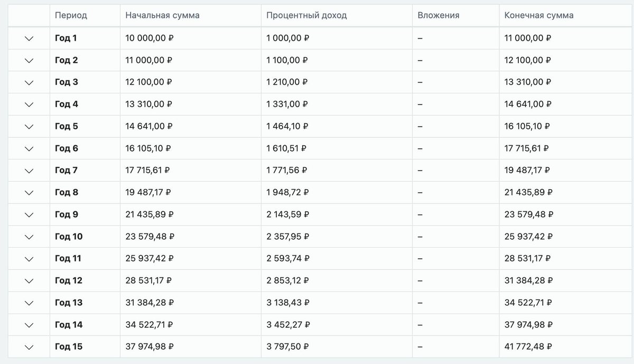Expand the Год 10 row chevron
This screenshot has height=364, width=634.
[x=29, y=237]
